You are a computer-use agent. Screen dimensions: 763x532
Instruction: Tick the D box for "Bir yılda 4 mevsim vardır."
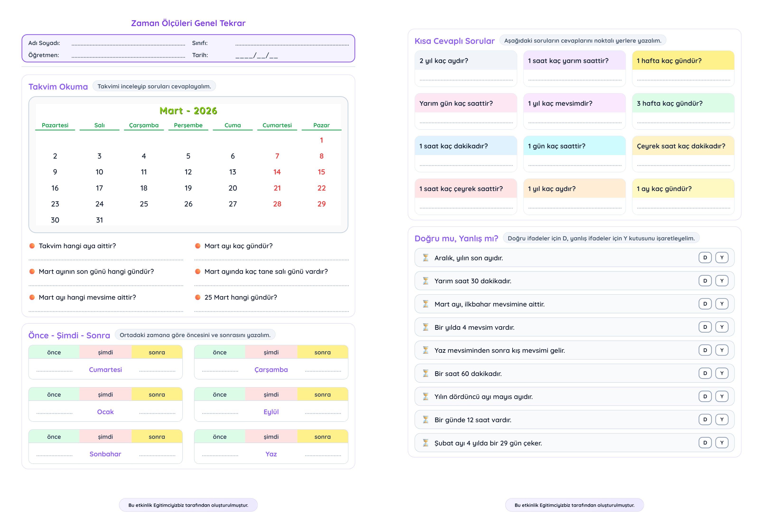point(705,327)
